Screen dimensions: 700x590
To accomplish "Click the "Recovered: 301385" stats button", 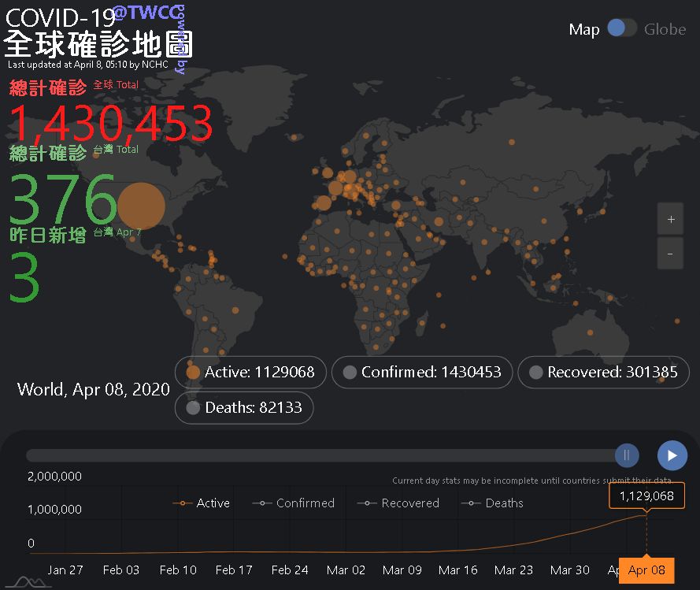I will [604, 372].
